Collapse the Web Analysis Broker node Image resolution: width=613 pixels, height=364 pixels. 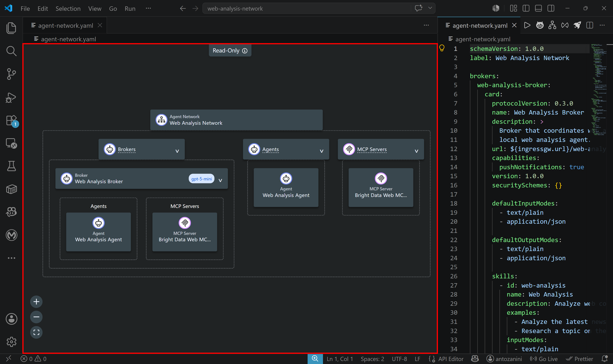pos(220,180)
